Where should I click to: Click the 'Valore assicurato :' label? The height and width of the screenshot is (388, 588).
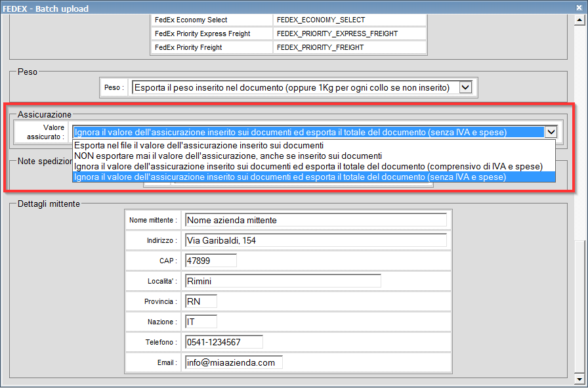[46, 132]
